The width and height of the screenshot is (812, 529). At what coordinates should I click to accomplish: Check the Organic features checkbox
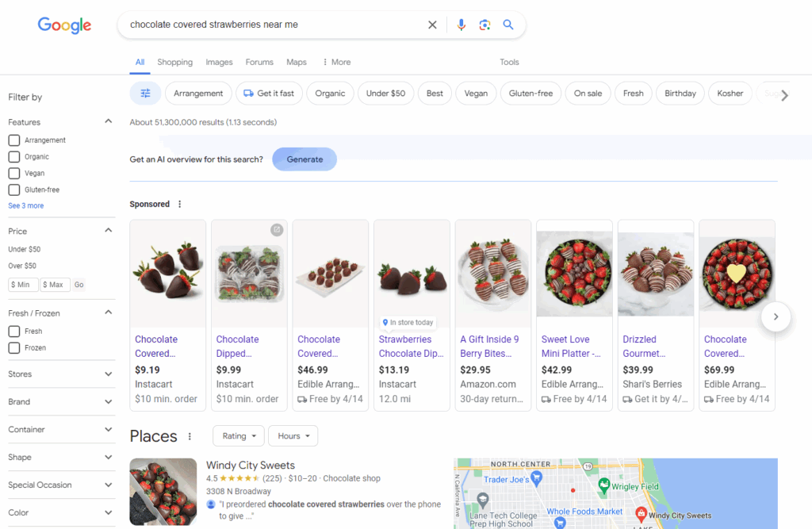pyautogui.click(x=14, y=157)
